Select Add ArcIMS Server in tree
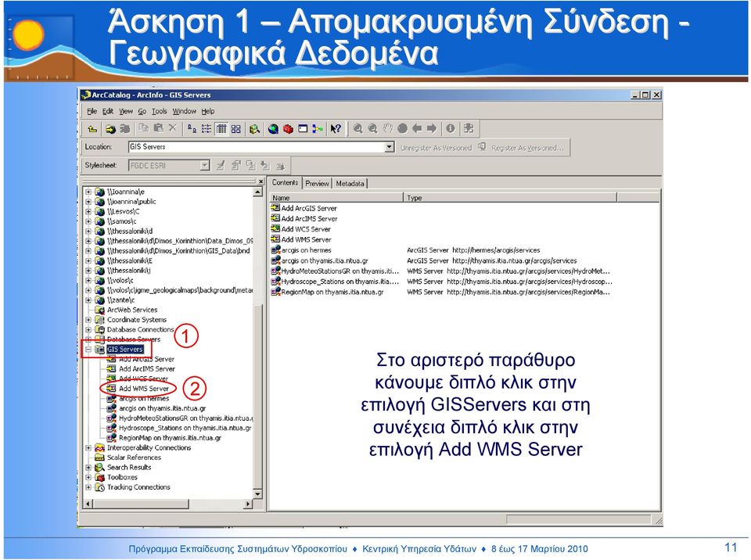The image size is (751, 560). (x=146, y=369)
